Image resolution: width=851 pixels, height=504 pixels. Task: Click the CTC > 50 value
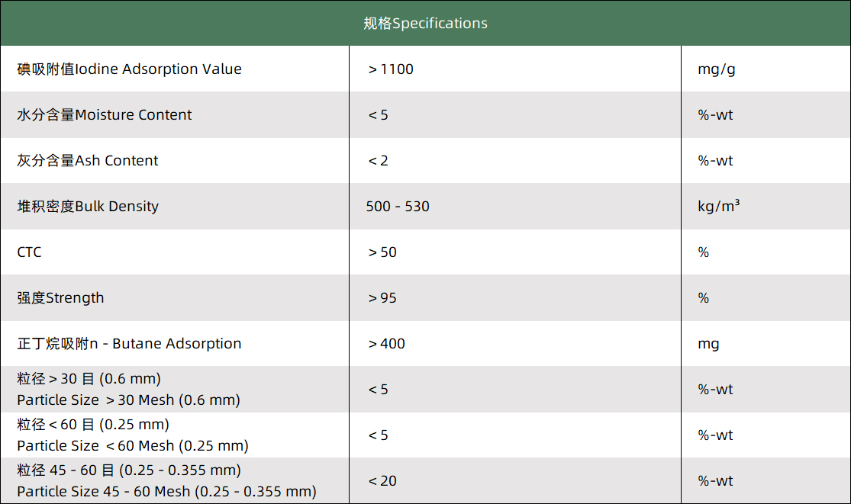(x=383, y=252)
